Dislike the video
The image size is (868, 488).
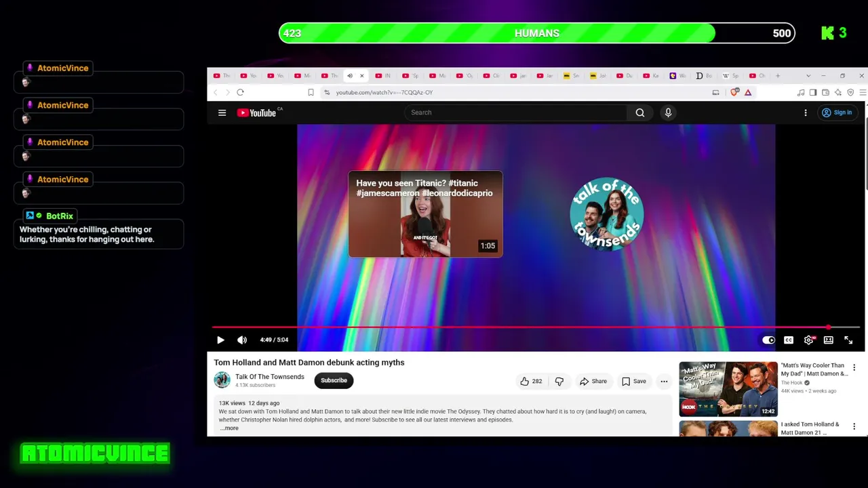[x=559, y=381]
